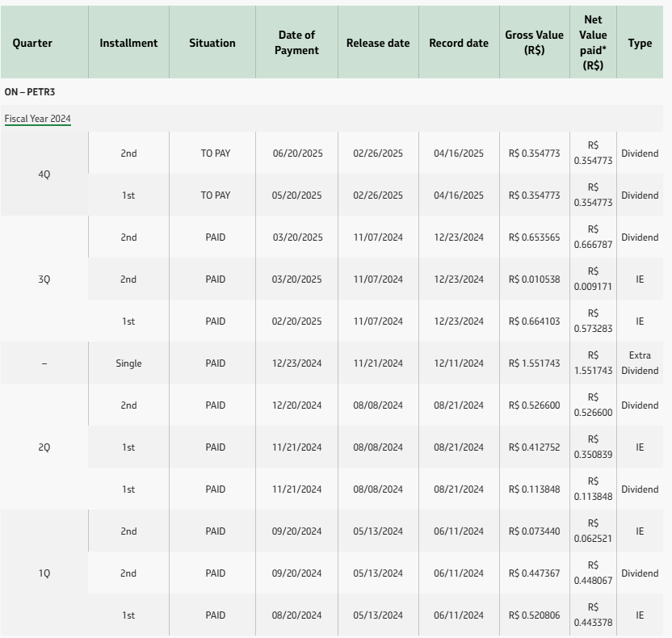This screenshot has height=638, width=672.
Task: Click the Record date column header
Action: tap(459, 44)
